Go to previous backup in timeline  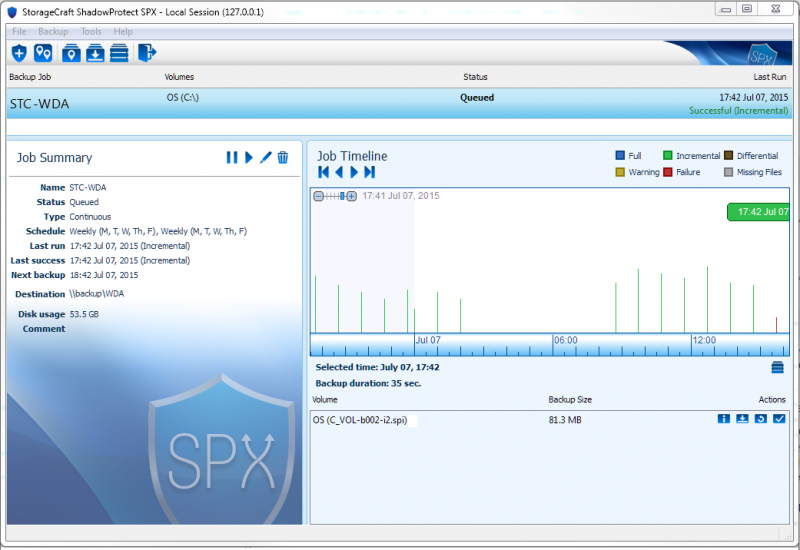click(339, 172)
